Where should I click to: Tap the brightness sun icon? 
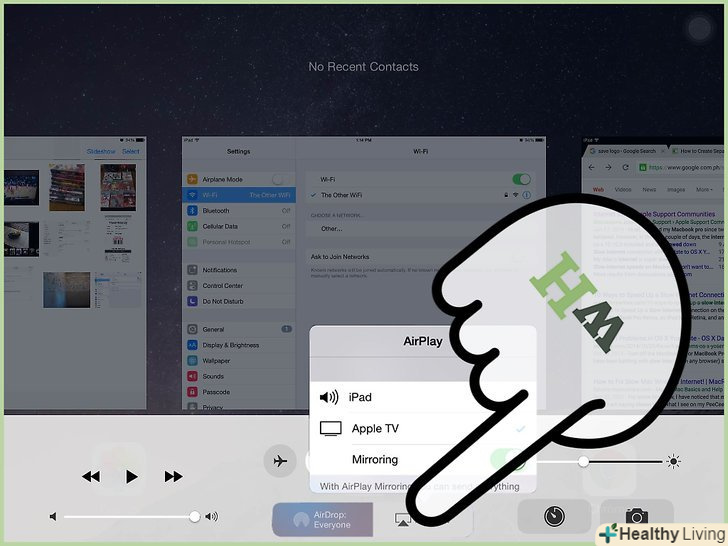point(673,462)
